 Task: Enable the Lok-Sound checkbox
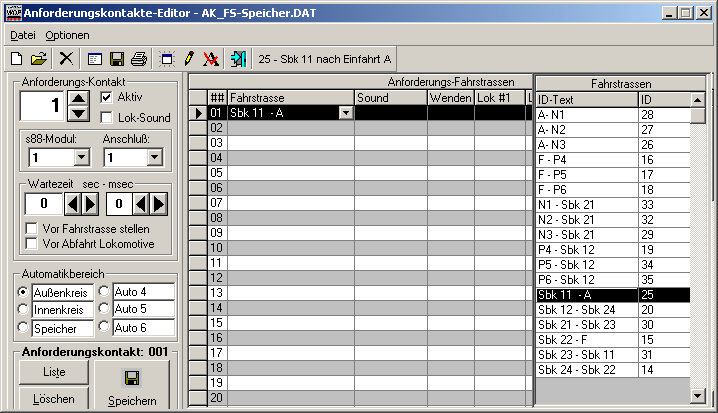point(106,118)
